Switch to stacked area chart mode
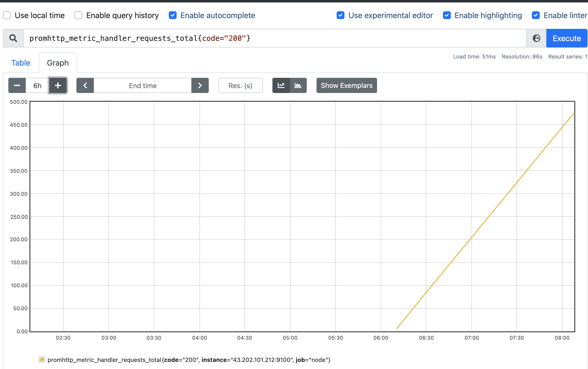Screen dimensions: 588x369 [298, 85]
